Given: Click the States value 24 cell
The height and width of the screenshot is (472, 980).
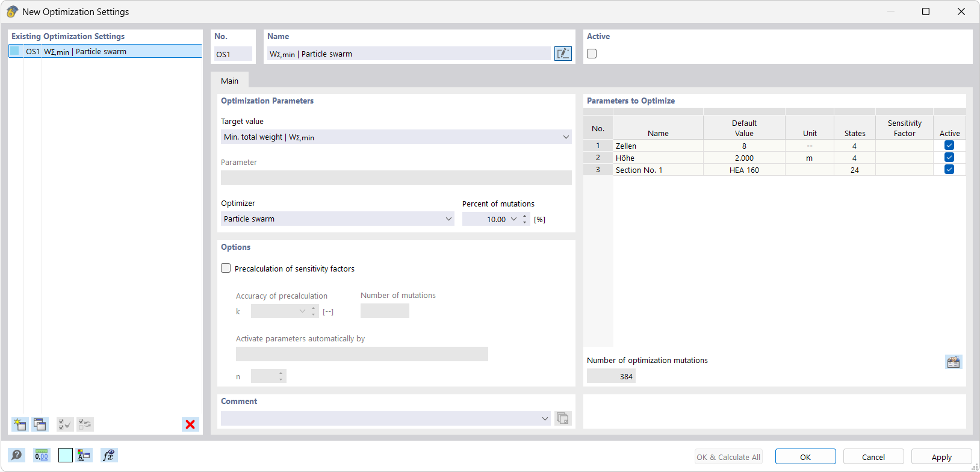Looking at the screenshot, I should click(854, 170).
